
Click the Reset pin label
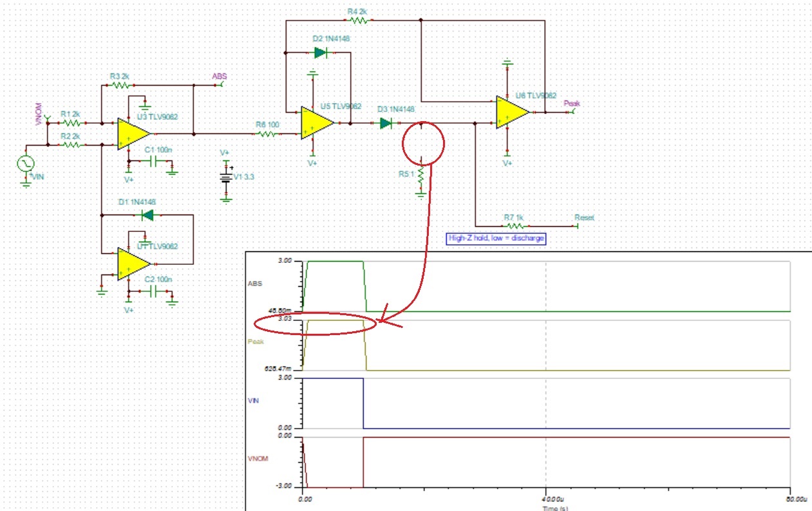click(585, 218)
